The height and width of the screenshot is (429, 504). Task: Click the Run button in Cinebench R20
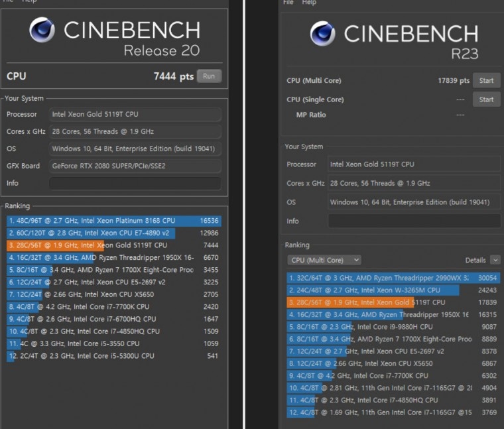click(x=209, y=76)
